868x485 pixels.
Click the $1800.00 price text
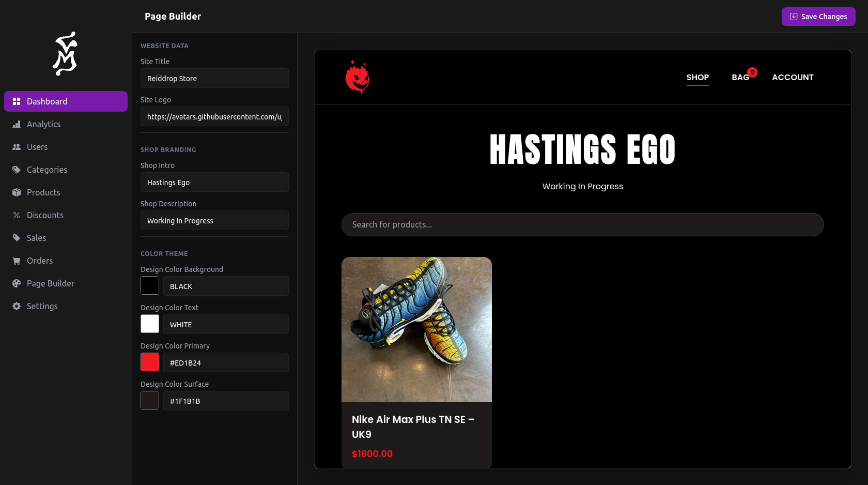[x=372, y=453]
